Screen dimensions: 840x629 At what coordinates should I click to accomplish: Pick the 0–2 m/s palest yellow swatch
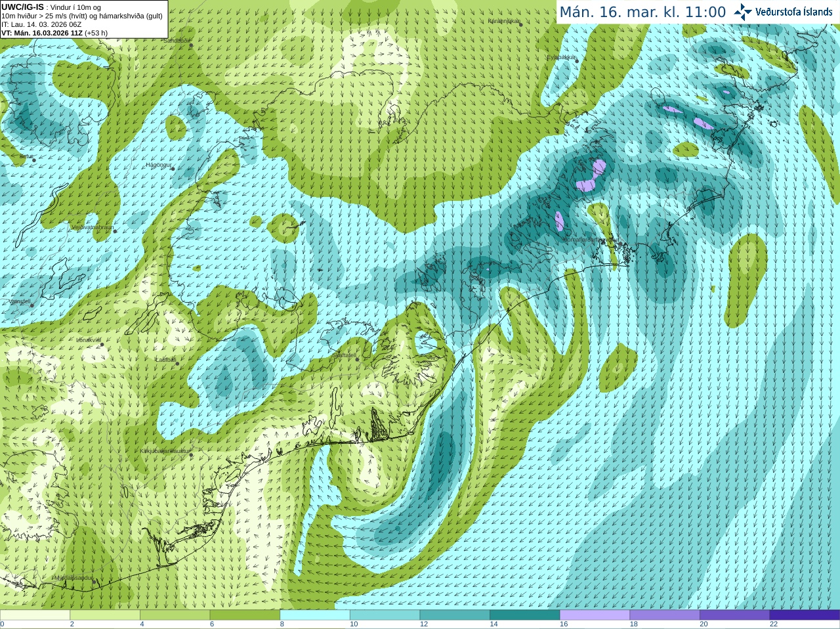tap(35, 615)
